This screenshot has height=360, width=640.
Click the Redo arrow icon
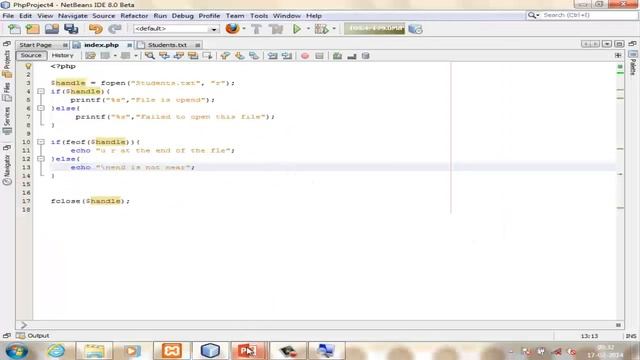(x=115, y=29)
